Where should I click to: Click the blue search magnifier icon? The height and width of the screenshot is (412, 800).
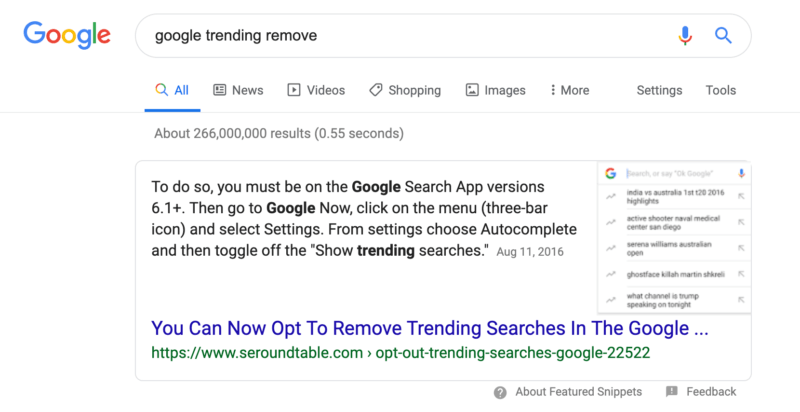click(724, 36)
